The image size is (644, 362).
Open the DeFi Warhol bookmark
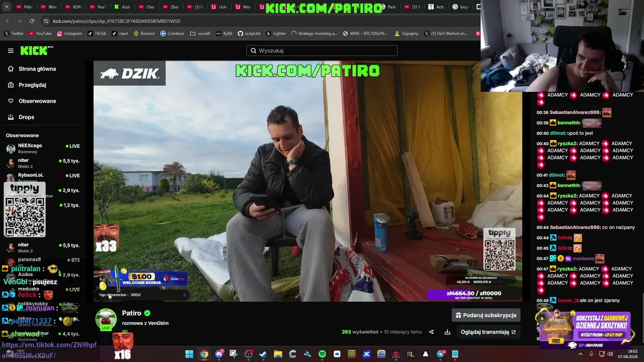(445, 34)
